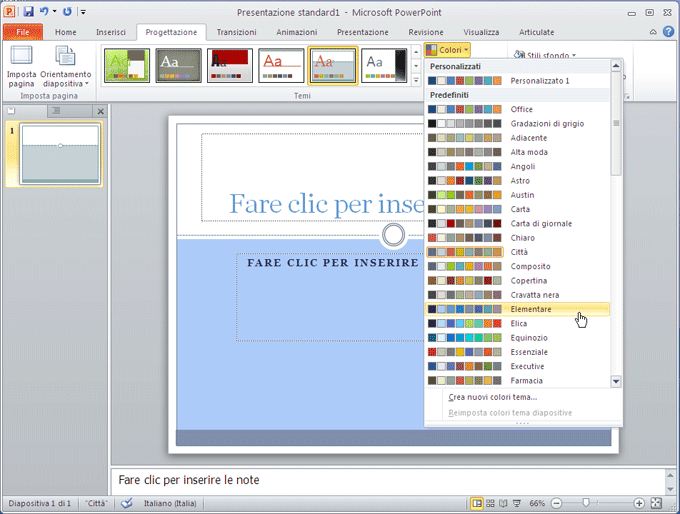The width and height of the screenshot is (680, 514).
Task: Choose the Astro color scheme
Action: point(517,181)
